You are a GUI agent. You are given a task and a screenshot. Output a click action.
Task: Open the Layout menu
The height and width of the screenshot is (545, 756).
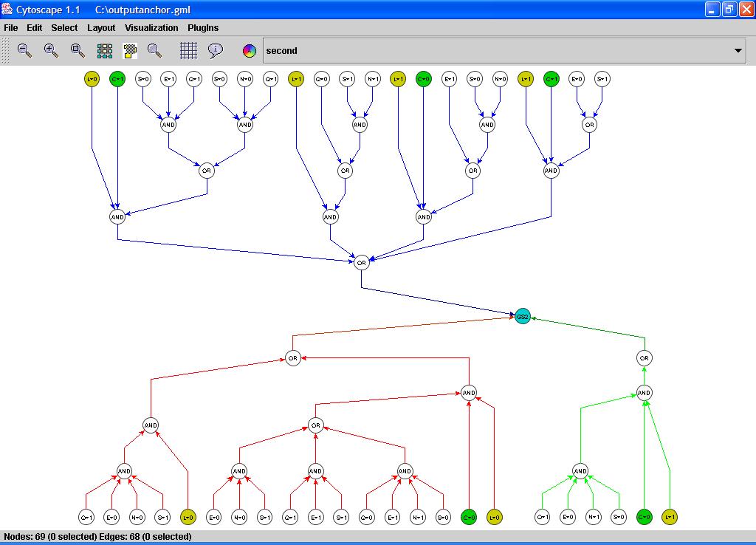pyautogui.click(x=101, y=28)
